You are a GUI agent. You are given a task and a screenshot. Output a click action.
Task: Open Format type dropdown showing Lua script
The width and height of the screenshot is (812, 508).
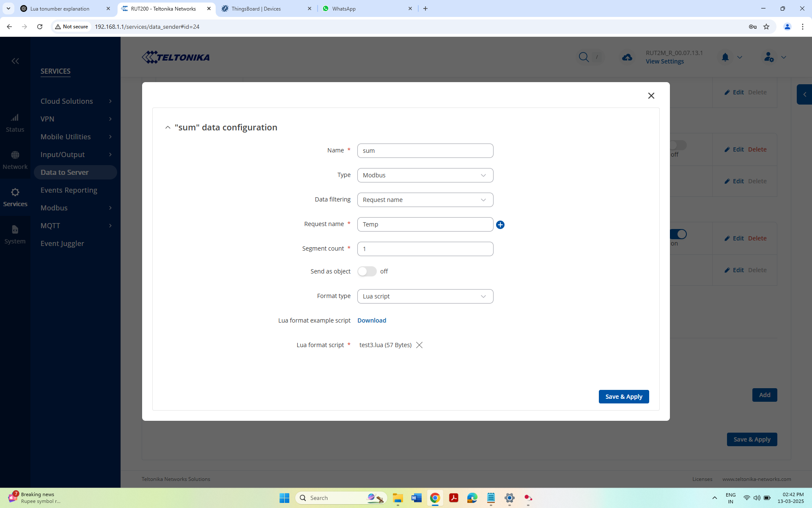coord(425,296)
